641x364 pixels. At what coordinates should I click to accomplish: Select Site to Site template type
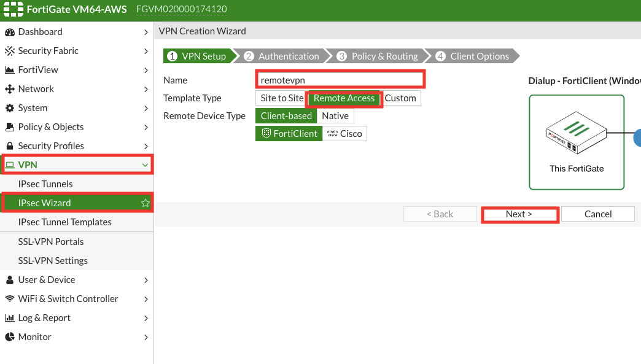282,98
